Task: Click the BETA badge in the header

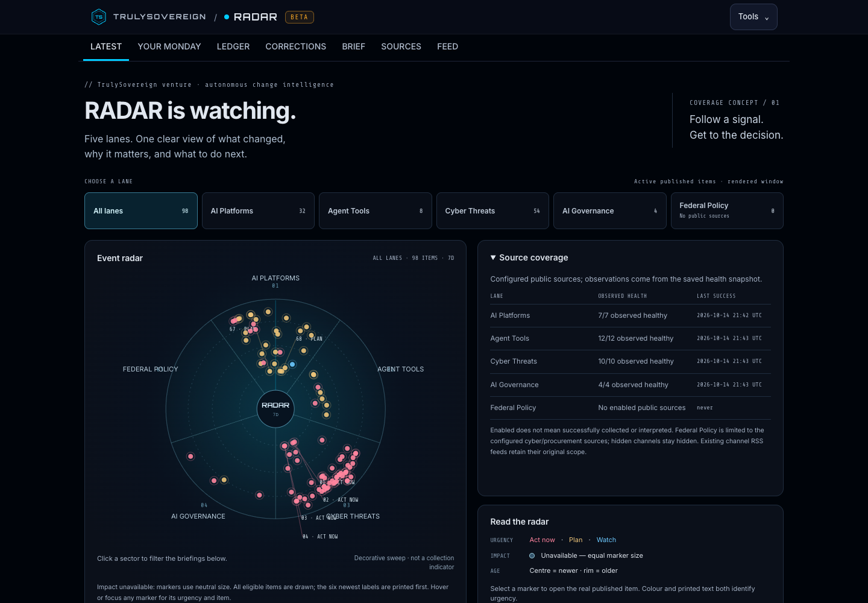Action: [300, 17]
